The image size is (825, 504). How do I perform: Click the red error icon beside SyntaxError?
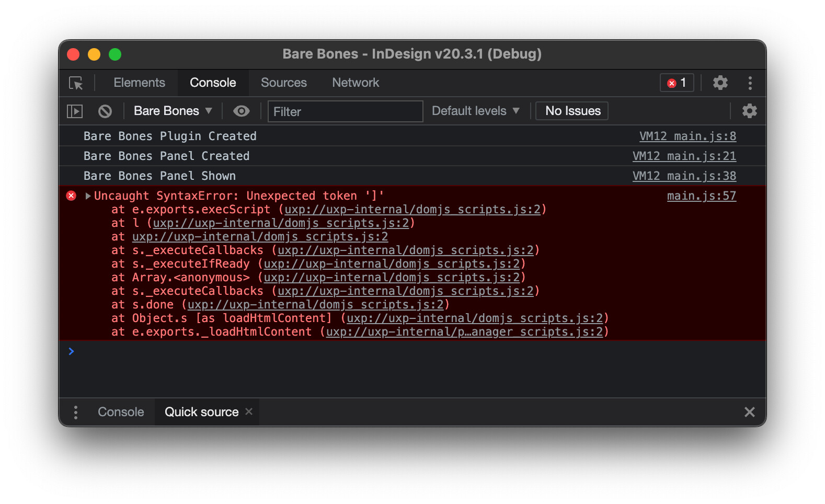click(72, 196)
